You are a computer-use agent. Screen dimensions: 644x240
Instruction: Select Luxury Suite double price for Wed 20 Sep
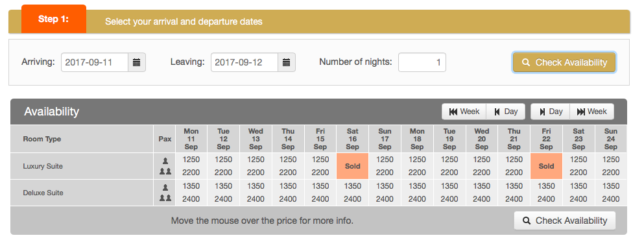point(481,173)
